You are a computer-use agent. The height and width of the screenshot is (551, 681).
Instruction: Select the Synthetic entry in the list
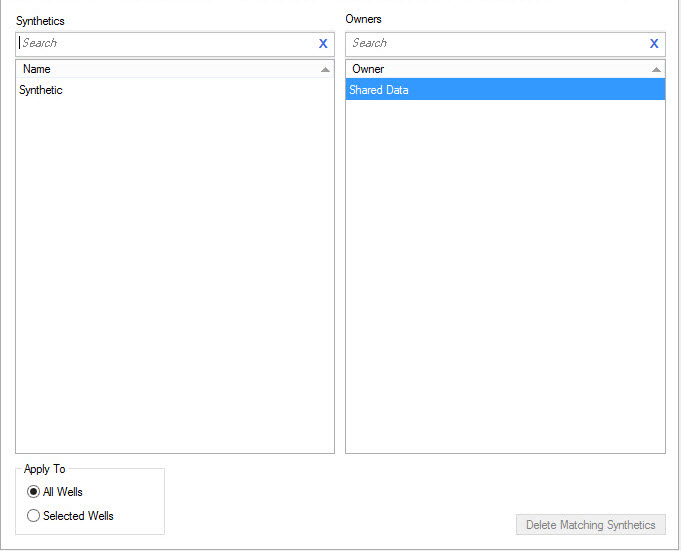click(x=42, y=90)
